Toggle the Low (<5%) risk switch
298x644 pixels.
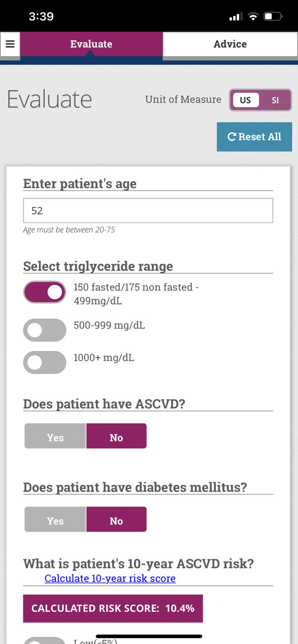(45, 641)
